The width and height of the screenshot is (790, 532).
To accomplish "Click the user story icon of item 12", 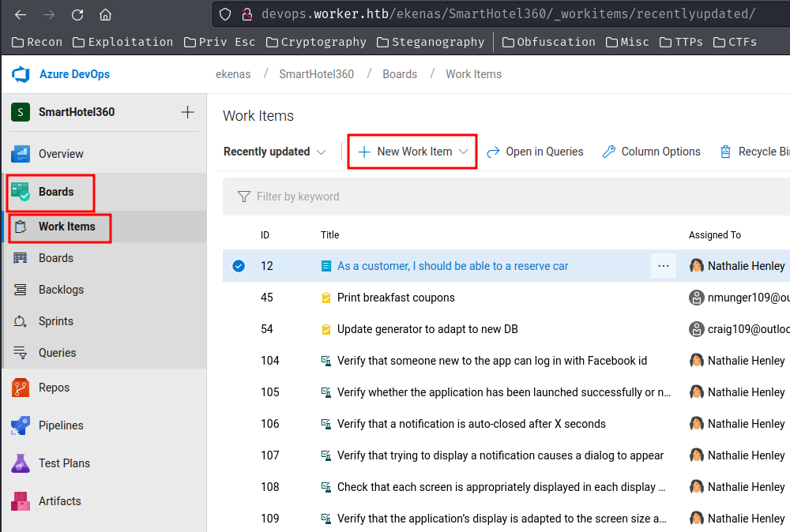I will 326,266.
